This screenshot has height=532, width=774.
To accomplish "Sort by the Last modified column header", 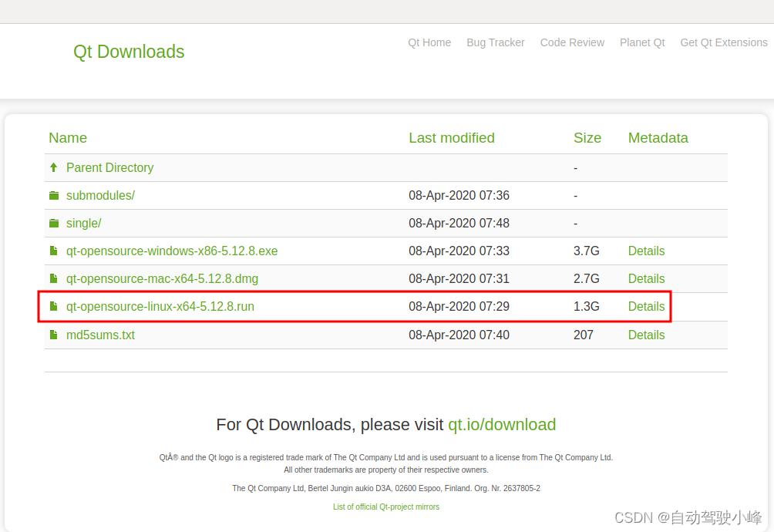I will click(452, 138).
